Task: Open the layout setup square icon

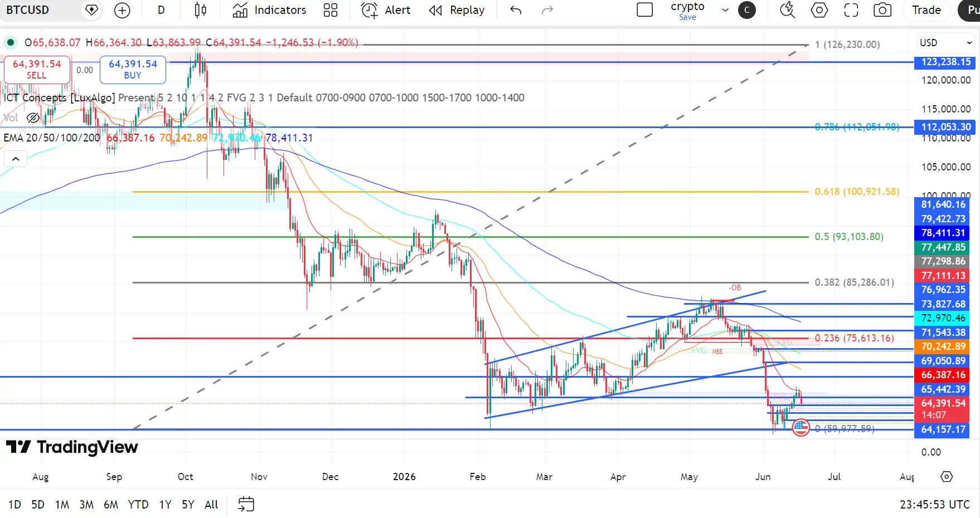Action: (645, 10)
